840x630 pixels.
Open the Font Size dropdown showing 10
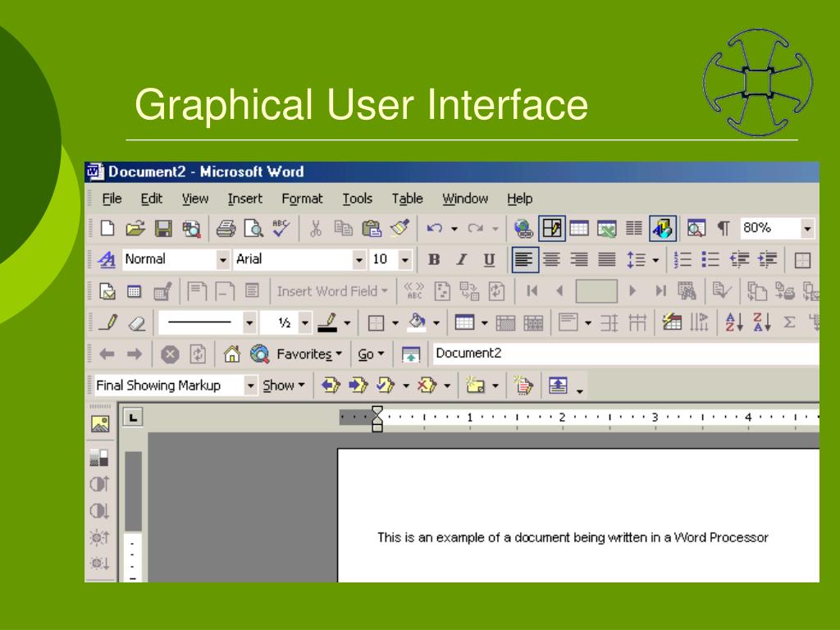tap(405, 260)
